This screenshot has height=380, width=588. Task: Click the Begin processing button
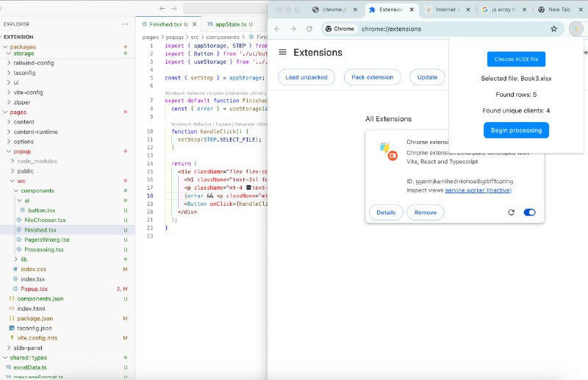[516, 130]
